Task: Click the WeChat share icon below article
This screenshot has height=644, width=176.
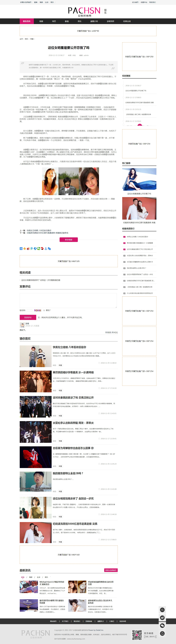Action: tap(39, 248)
